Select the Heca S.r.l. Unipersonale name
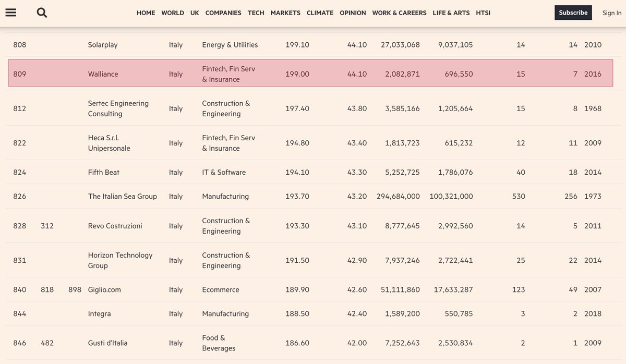 pyautogui.click(x=109, y=143)
